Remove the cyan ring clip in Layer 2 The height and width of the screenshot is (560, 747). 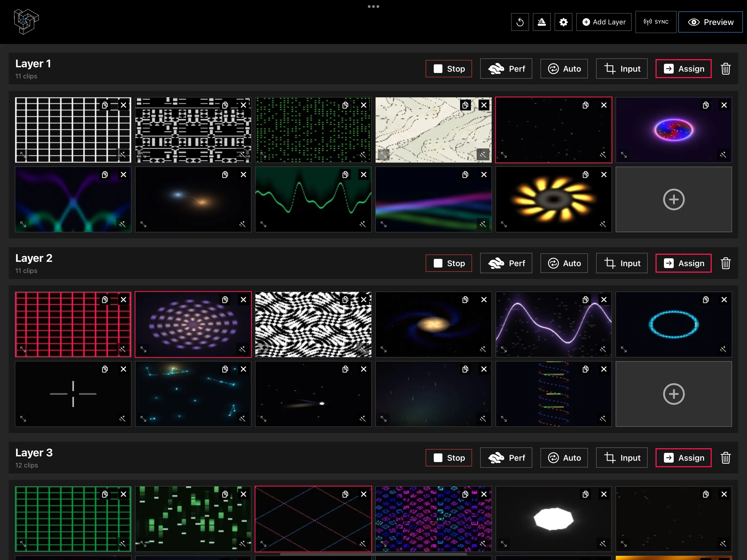[x=724, y=300]
